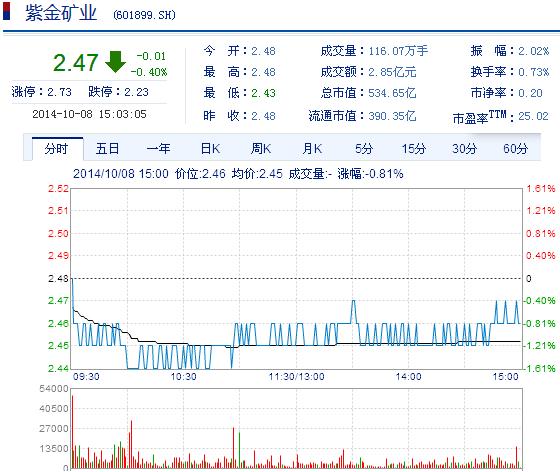This screenshot has width=560, height=472.
Task: Click the 跌停 limit-down value 2.23
Action: pos(136,92)
